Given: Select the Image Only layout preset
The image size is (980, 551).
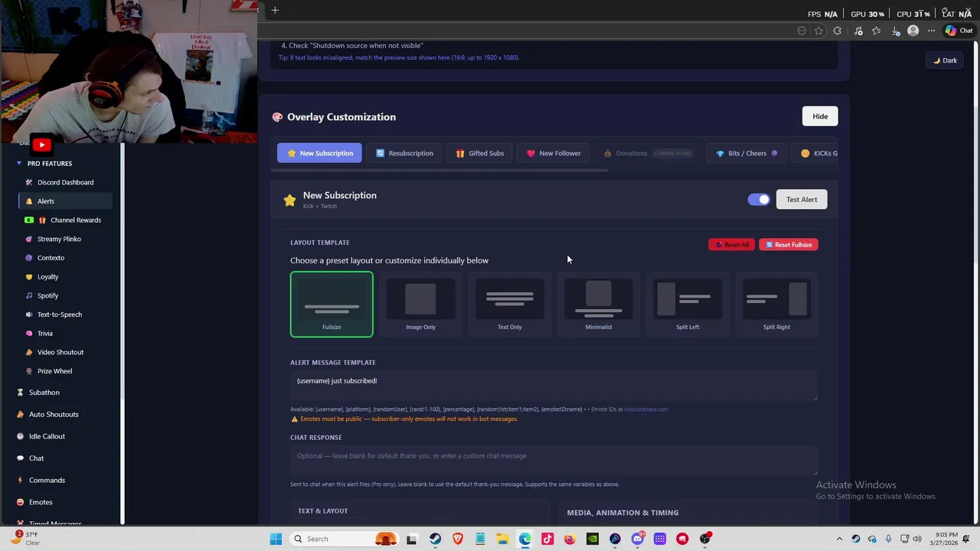Looking at the screenshot, I should (420, 305).
